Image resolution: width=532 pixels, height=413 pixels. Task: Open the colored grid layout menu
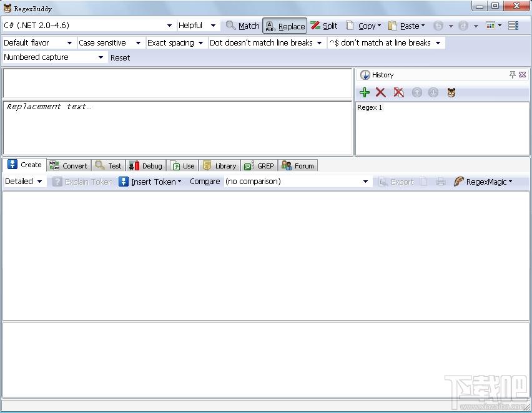(493, 26)
